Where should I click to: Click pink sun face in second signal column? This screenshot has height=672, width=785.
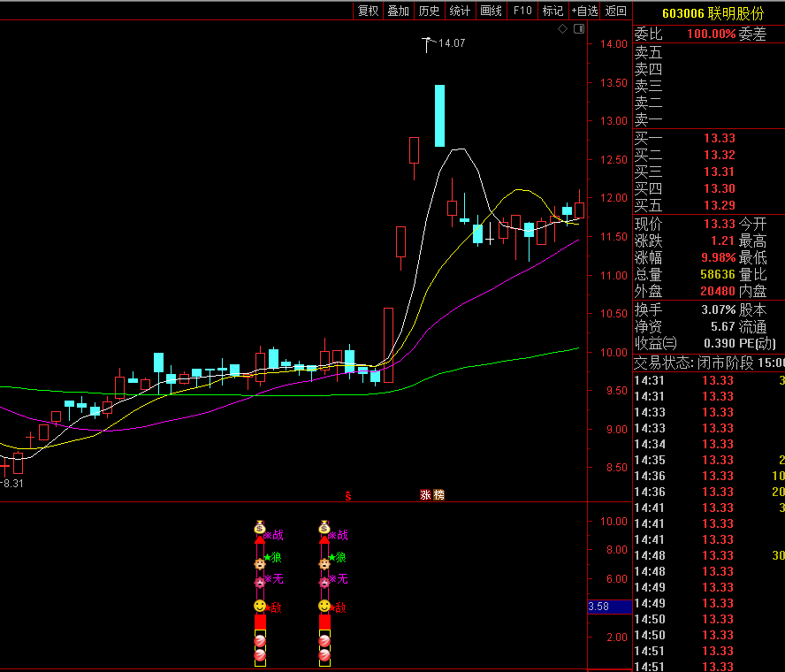point(324,583)
